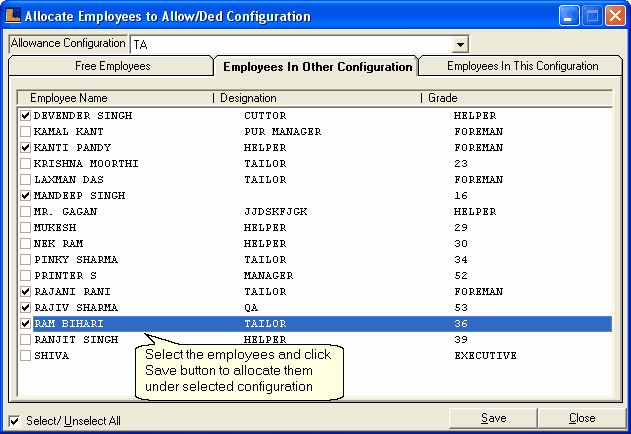Select the LAXMAN DAS name
The image size is (631, 434).
click(x=69, y=180)
